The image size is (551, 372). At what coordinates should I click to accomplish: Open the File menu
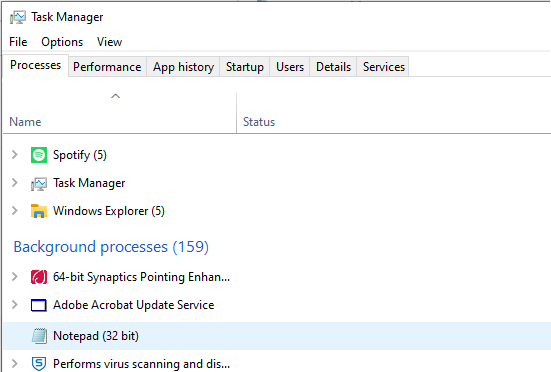tap(18, 42)
